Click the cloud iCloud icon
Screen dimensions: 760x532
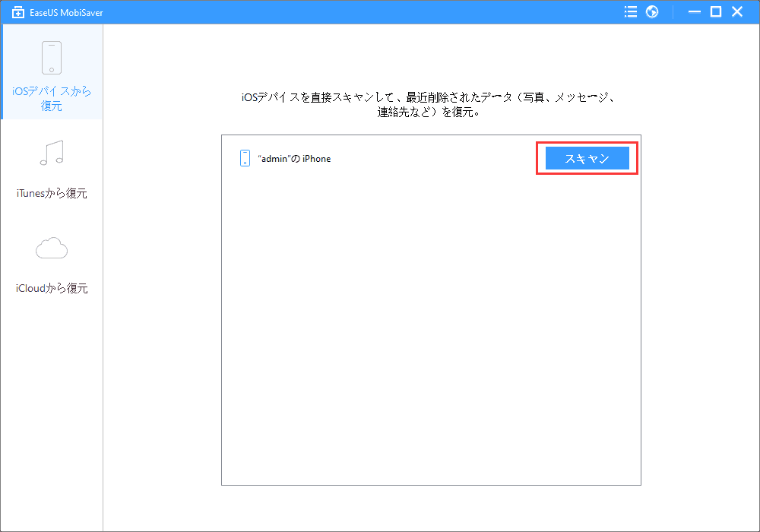coord(52,248)
